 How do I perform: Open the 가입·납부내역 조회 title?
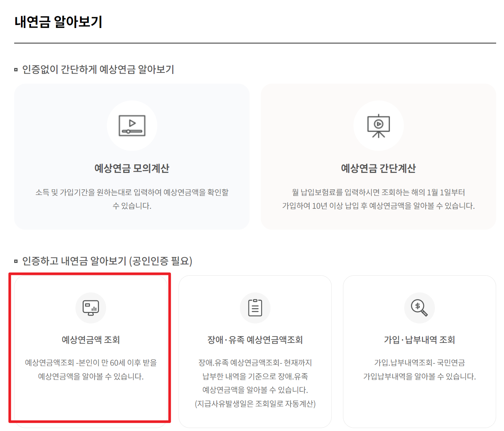420,340
